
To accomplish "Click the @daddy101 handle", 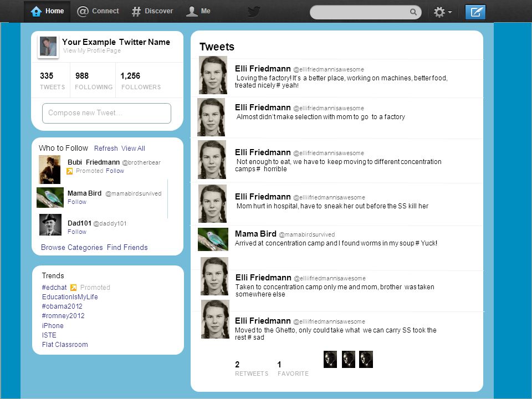I will (x=110, y=223).
